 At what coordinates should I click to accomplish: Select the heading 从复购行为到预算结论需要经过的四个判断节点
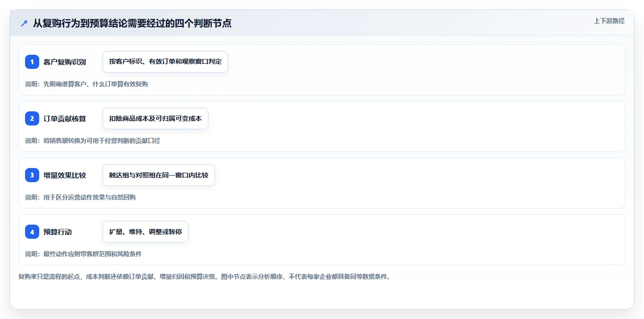(x=132, y=23)
